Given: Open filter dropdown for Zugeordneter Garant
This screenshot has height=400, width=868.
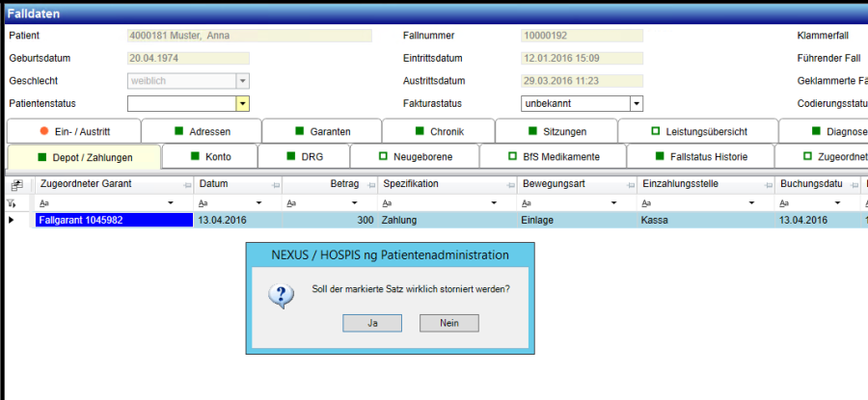Looking at the screenshot, I should pyautogui.click(x=171, y=203).
